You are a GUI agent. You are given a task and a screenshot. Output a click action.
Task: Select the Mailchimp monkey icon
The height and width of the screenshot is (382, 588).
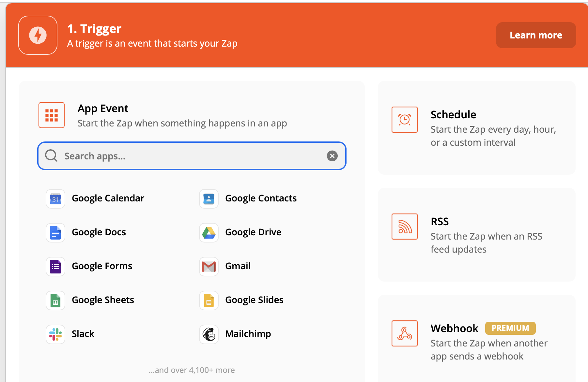209,334
